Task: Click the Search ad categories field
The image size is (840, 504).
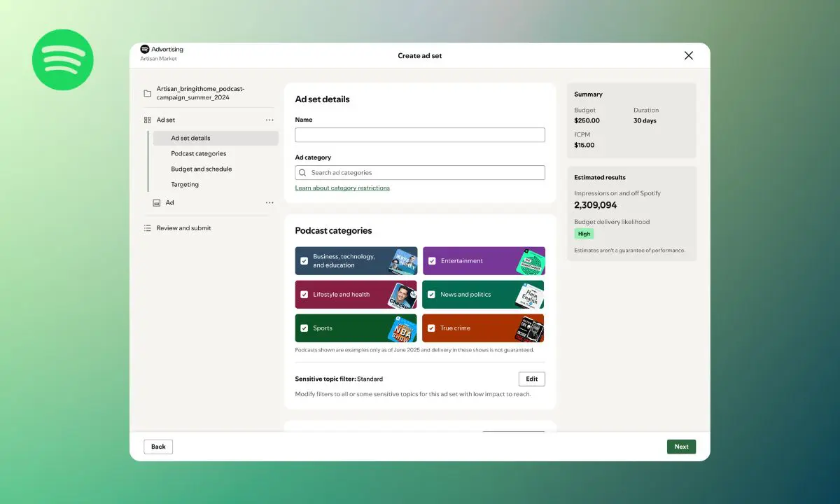Action: [x=420, y=173]
